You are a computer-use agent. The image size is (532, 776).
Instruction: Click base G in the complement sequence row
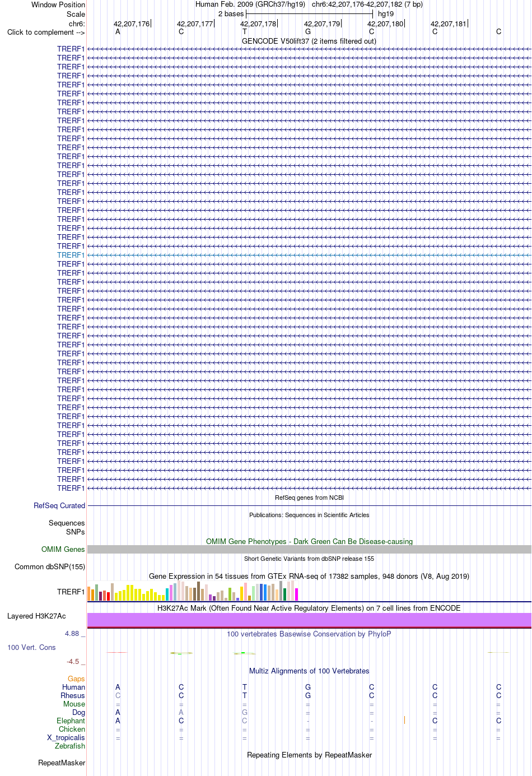308,31
